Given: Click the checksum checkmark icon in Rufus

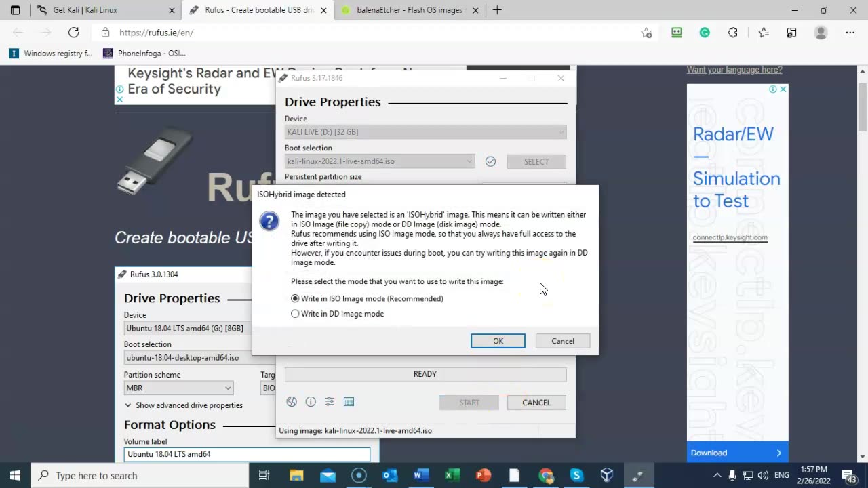Looking at the screenshot, I should pyautogui.click(x=490, y=161).
